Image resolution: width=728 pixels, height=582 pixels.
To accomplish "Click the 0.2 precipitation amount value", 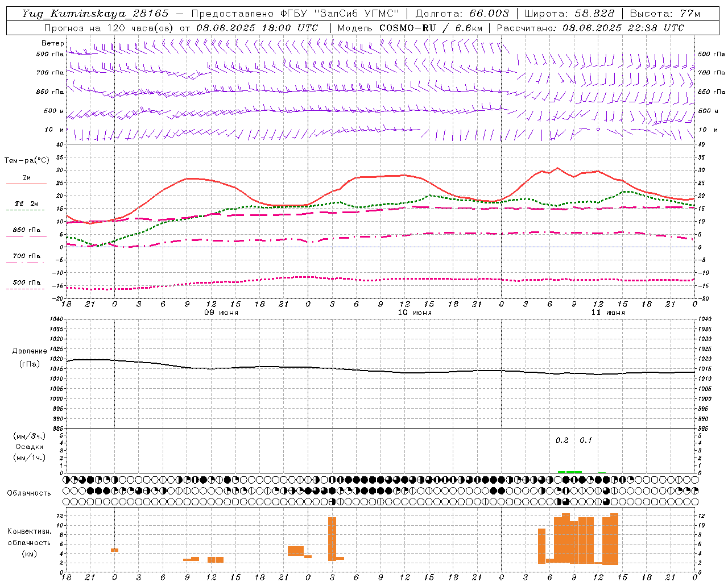I will 562,440.
